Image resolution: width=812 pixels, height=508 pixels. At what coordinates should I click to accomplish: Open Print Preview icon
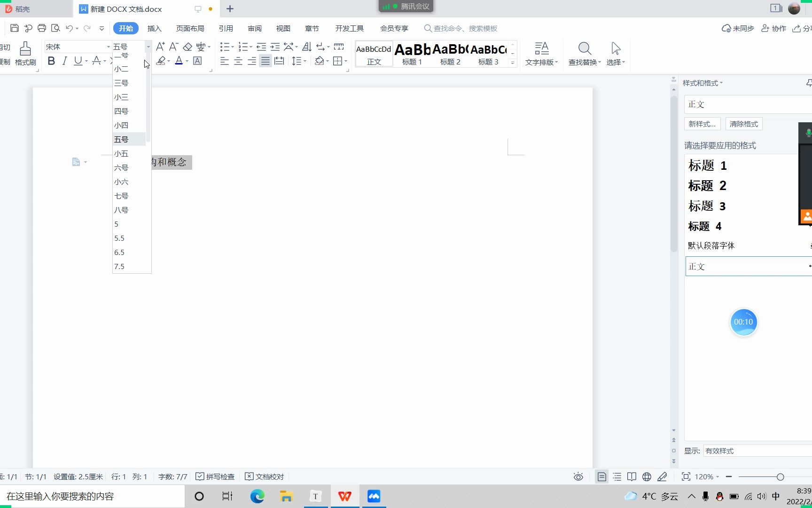point(55,28)
